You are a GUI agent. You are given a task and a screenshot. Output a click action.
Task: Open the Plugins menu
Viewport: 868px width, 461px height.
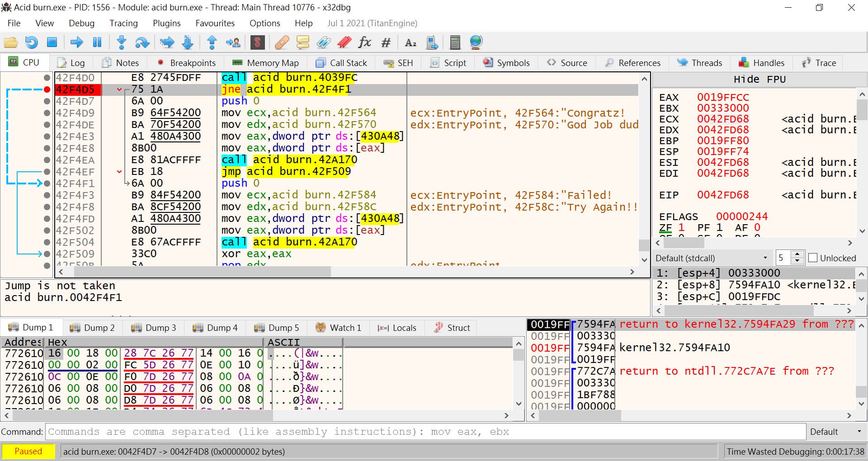coord(166,23)
